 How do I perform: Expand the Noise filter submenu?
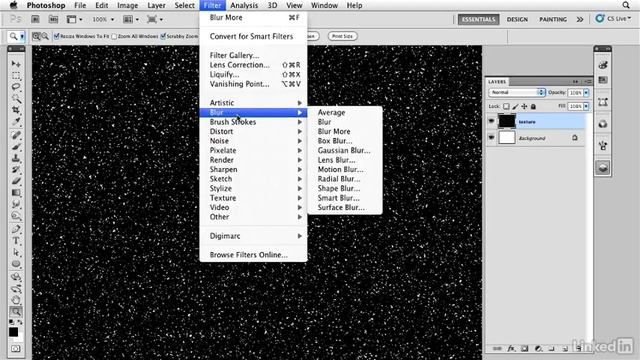[x=253, y=141]
